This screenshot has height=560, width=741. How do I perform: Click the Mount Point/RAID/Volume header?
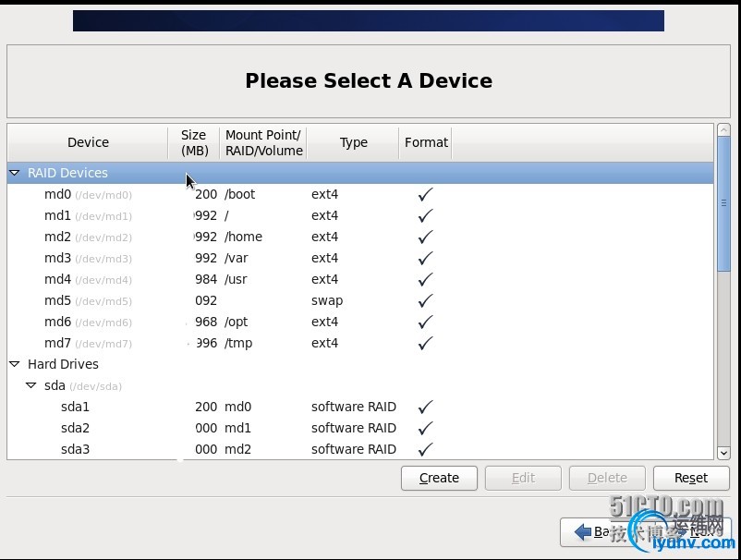262,142
